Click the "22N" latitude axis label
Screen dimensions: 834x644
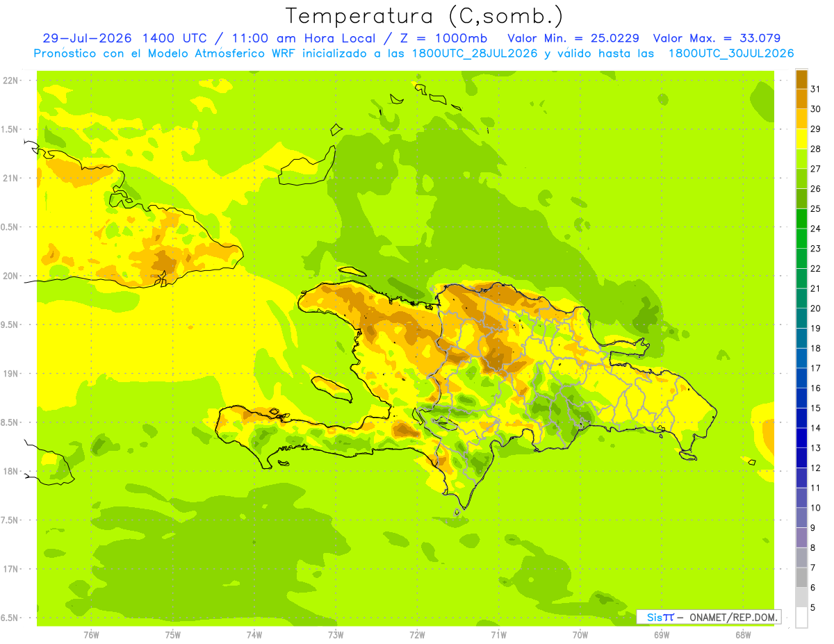tap(10, 81)
